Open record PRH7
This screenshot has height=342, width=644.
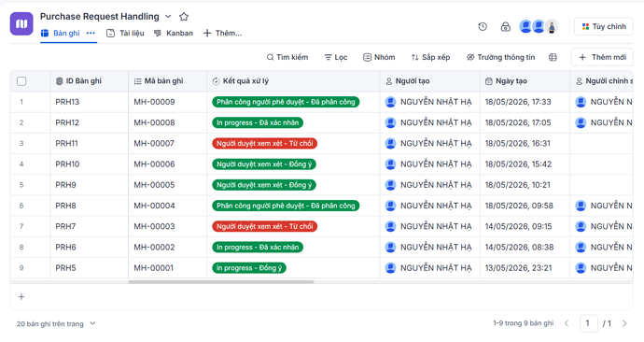coord(65,226)
